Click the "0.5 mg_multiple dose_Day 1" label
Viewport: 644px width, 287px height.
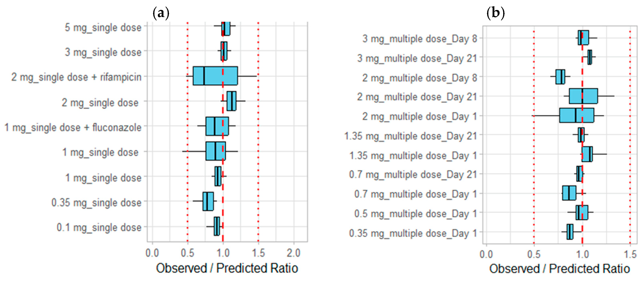(415, 214)
